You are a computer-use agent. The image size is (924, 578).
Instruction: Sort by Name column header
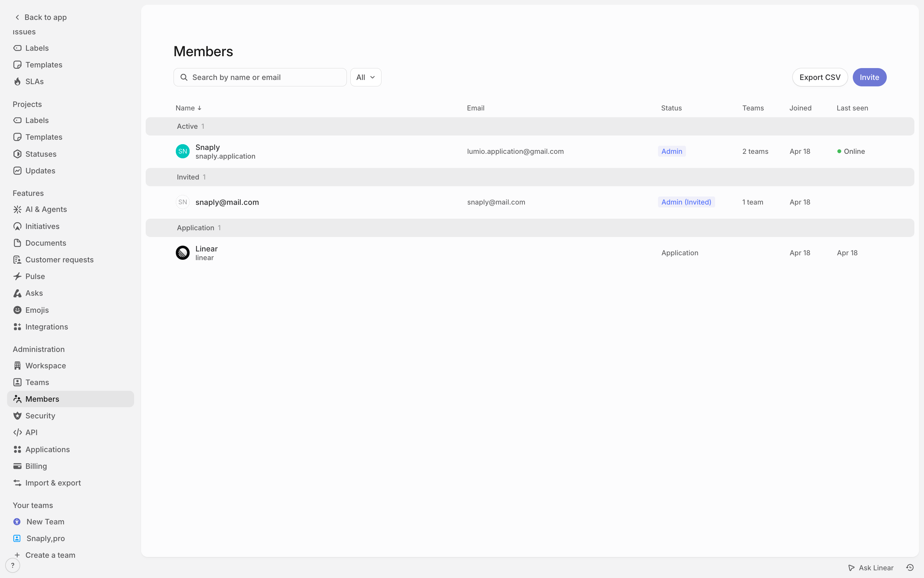(x=188, y=108)
